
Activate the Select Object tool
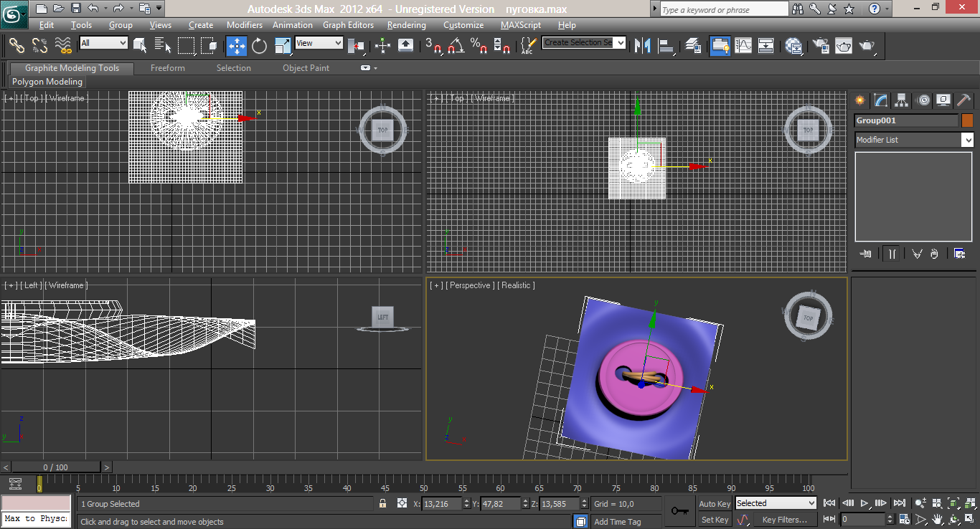[x=140, y=46]
